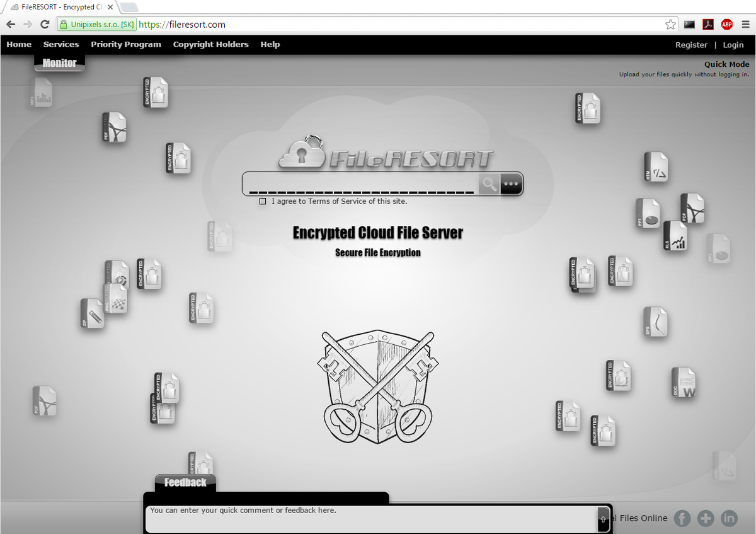Click the browser back arrow
756x534 pixels.
coord(11,25)
